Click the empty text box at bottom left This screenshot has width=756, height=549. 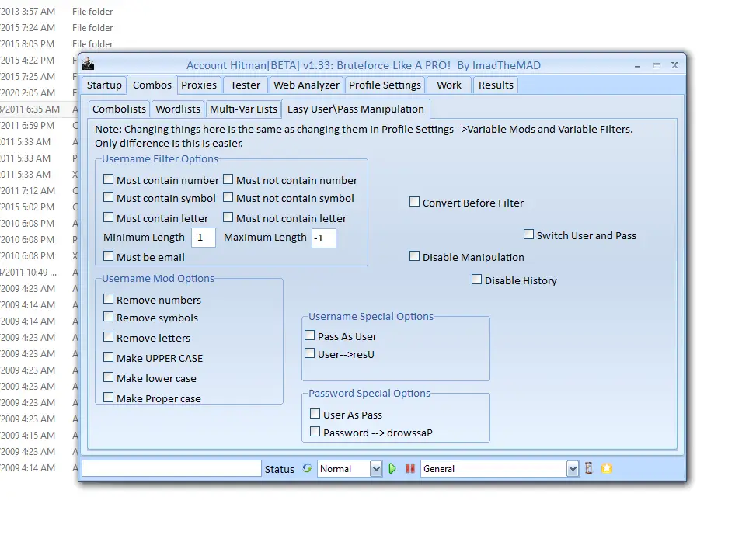click(171, 468)
